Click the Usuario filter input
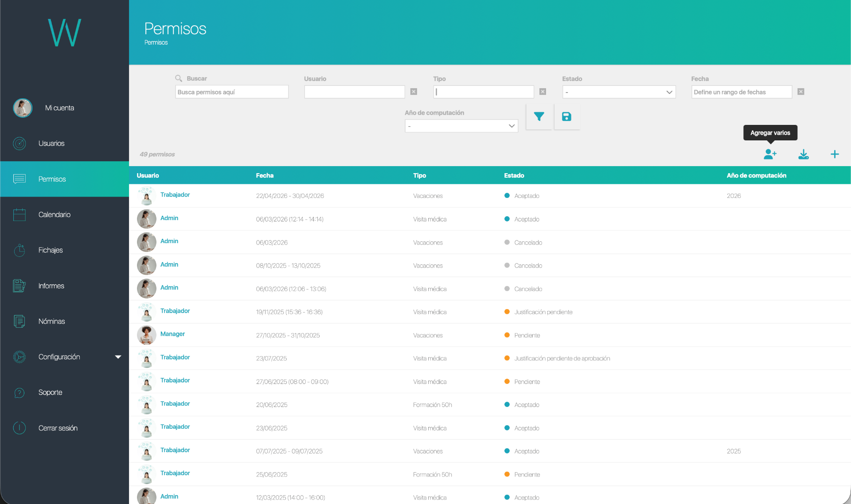Viewport: 851px width, 504px height. click(x=355, y=92)
